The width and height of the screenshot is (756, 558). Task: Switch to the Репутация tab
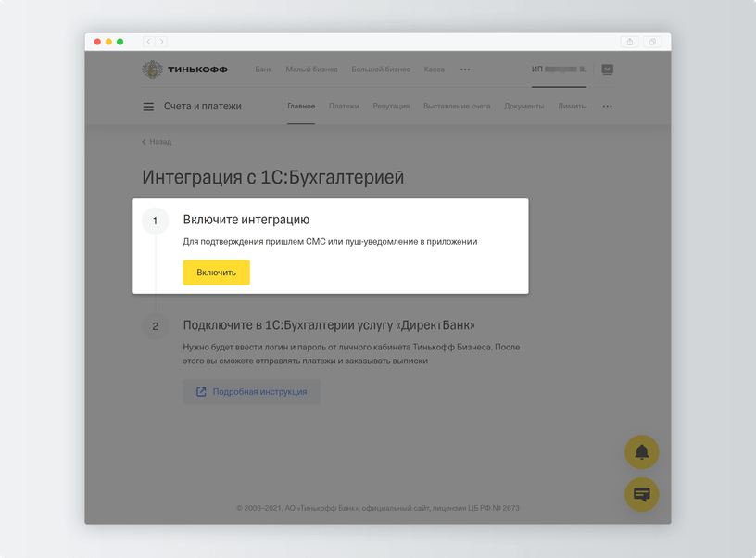[391, 106]
